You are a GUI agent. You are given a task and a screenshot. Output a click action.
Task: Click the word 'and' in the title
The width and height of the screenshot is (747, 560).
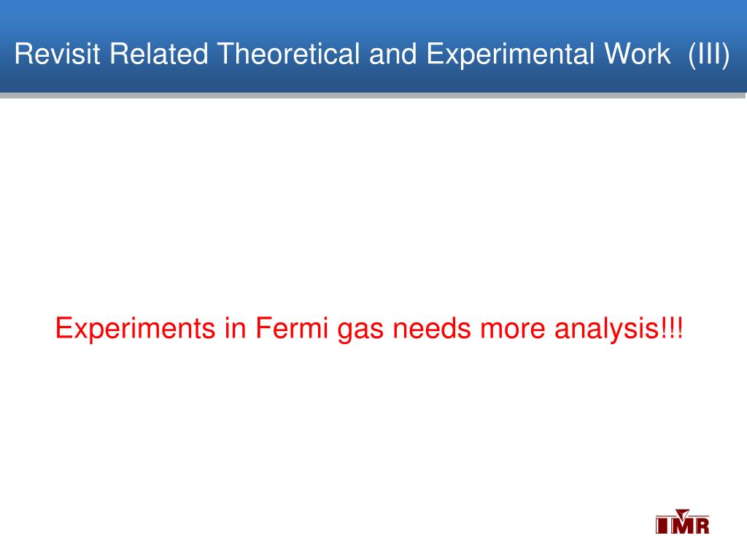(x=393, y=53)
